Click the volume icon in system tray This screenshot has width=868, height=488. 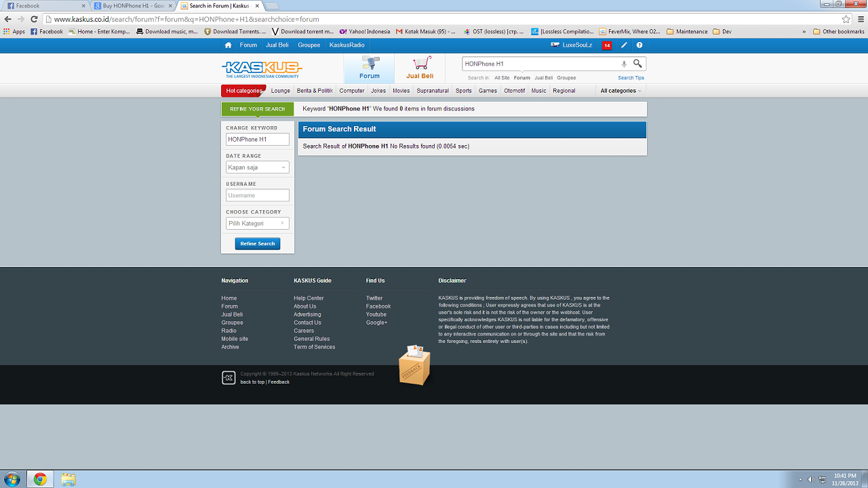tap(810, 479)
